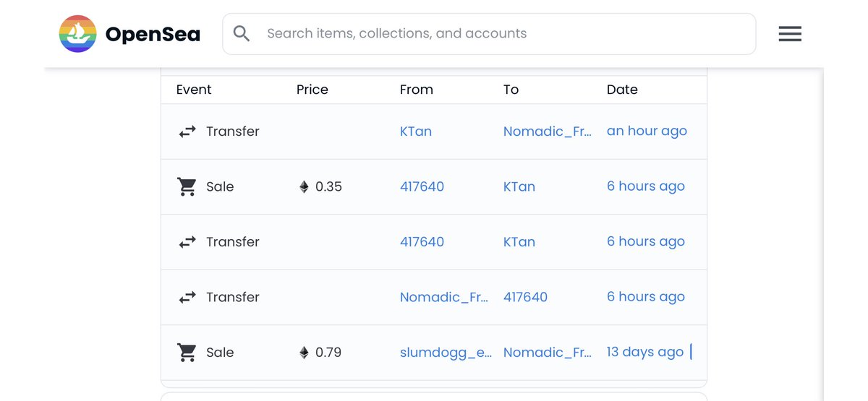Click the Ethereum icon beside 0.79
Image resolution: width=868 pixels, height=401 pixels.
click(304, 353)
